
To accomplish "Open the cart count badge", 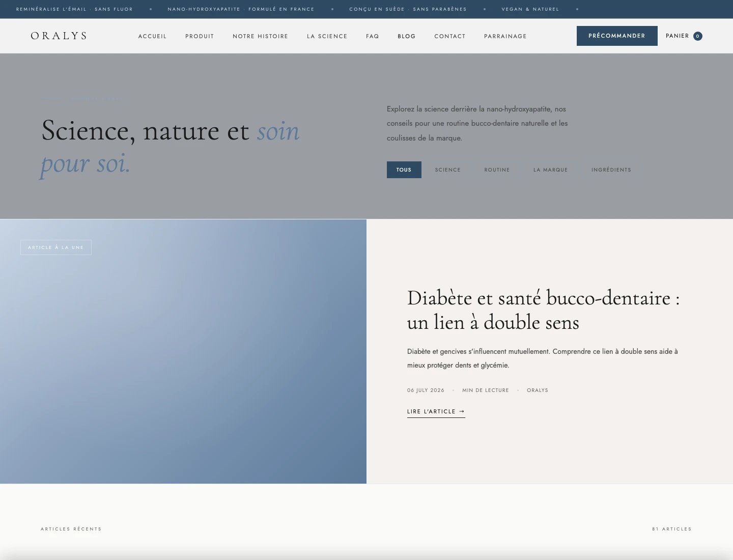I will [x=697, y=36].
